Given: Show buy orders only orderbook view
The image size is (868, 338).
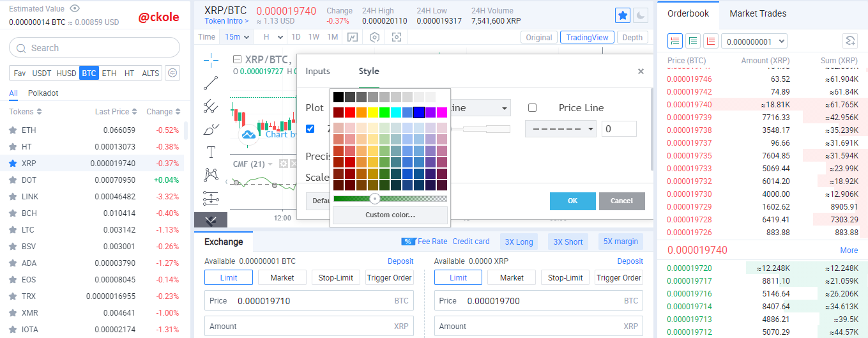Looking at the screenshot, I should [692, 42].
